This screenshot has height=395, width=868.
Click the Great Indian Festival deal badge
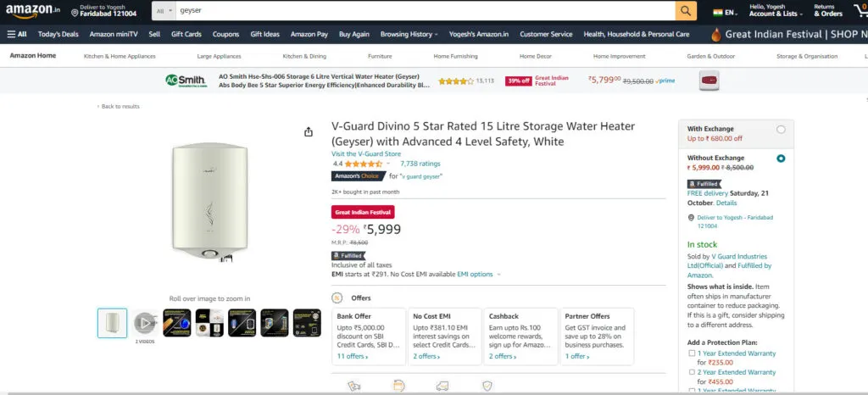pyautogui.click(x=363, y=213)
